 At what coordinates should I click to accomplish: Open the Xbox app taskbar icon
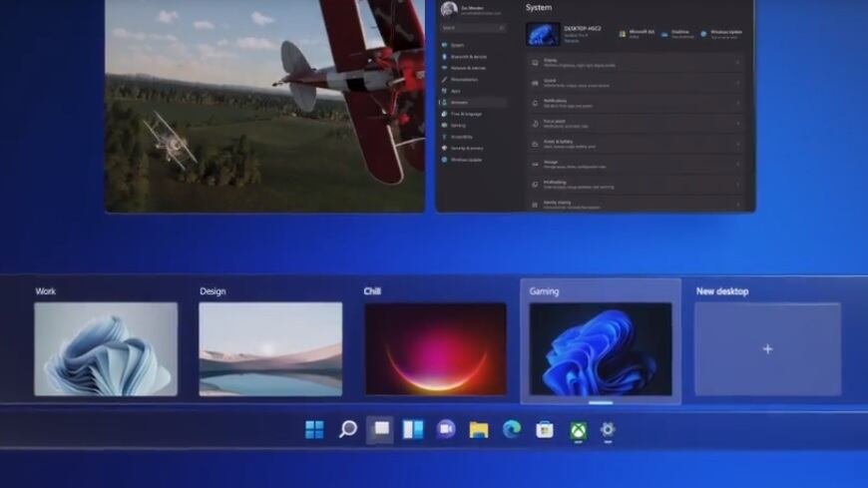point(577,429)
